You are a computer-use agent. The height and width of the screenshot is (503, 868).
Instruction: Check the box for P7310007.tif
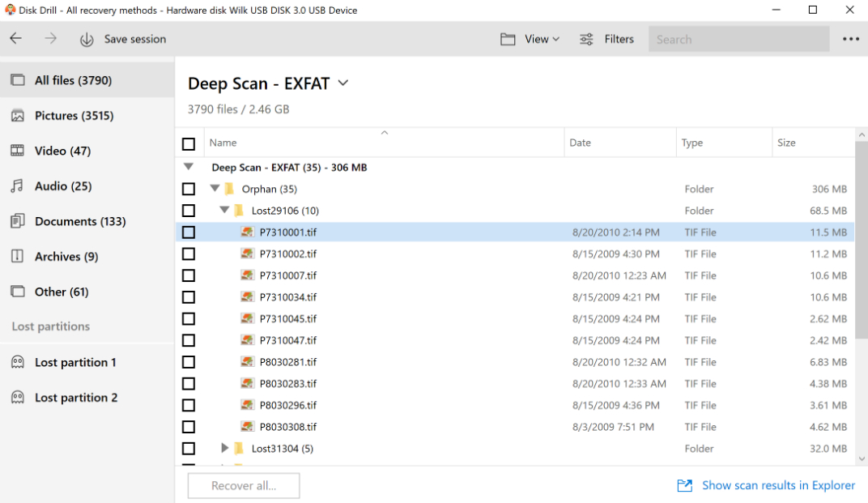pyautogui.click(x=189, y=275)
